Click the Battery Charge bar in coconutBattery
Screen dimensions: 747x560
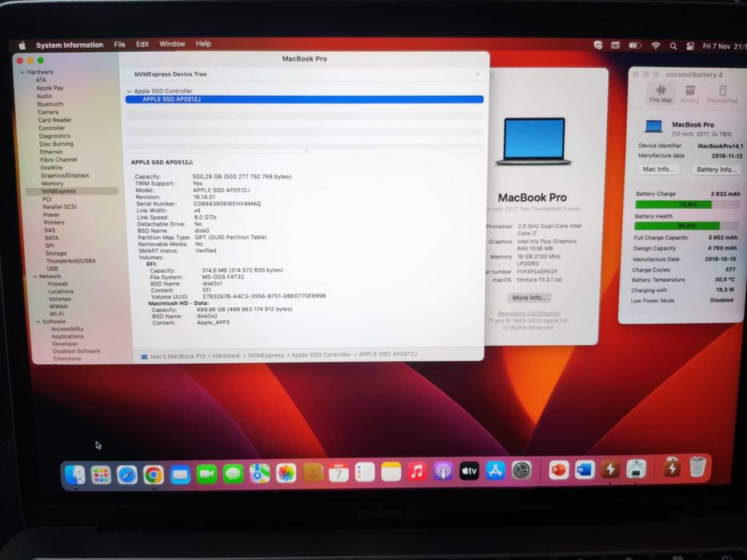687,204
